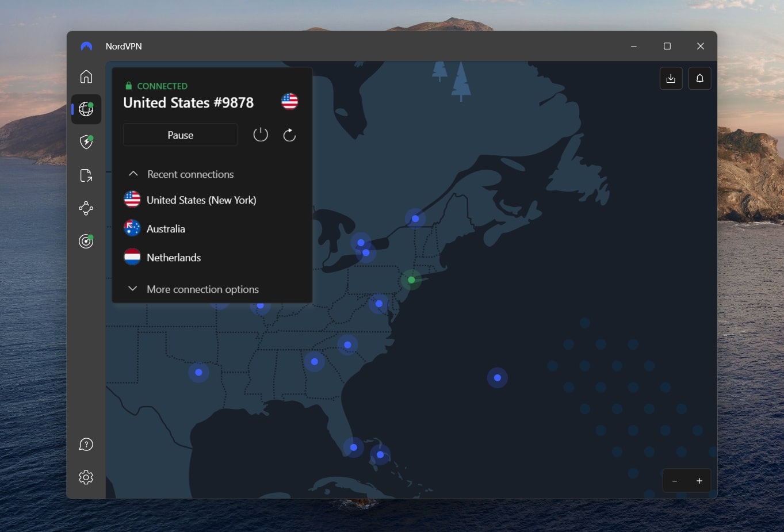Open the Home tab in the sidebar

(x=86, y=76)
